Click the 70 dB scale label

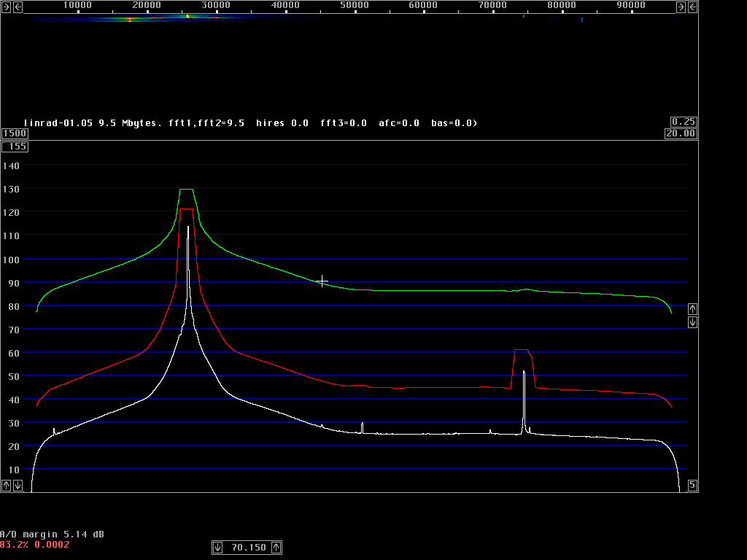(14, 330)
